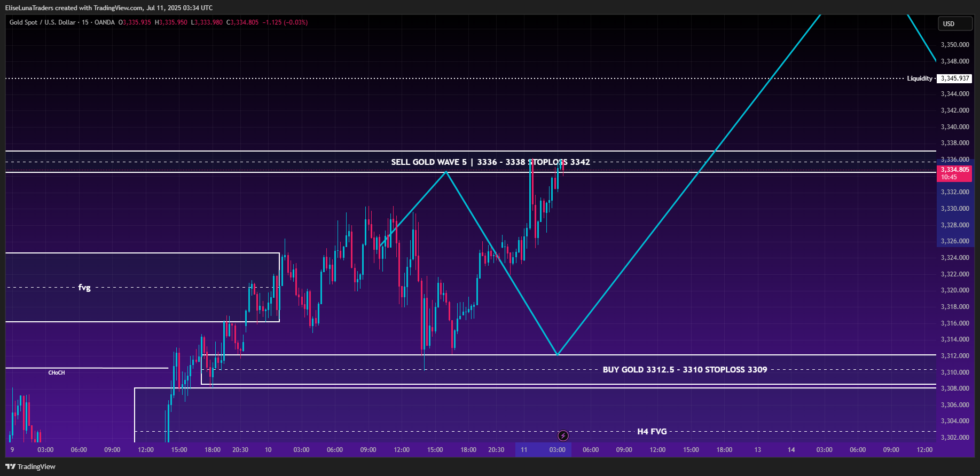Select the 3,345.937 price tag
This screenshot has width=980, height=476.
[955, 78]
